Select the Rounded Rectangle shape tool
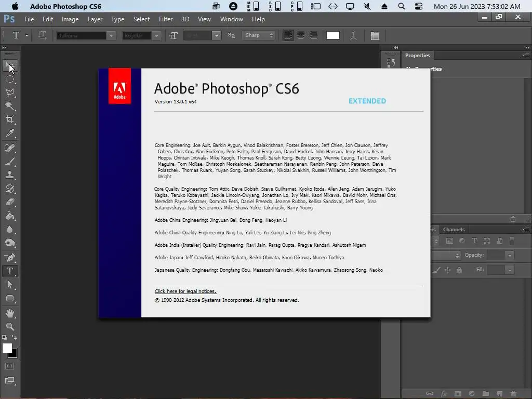 point(10,299)
